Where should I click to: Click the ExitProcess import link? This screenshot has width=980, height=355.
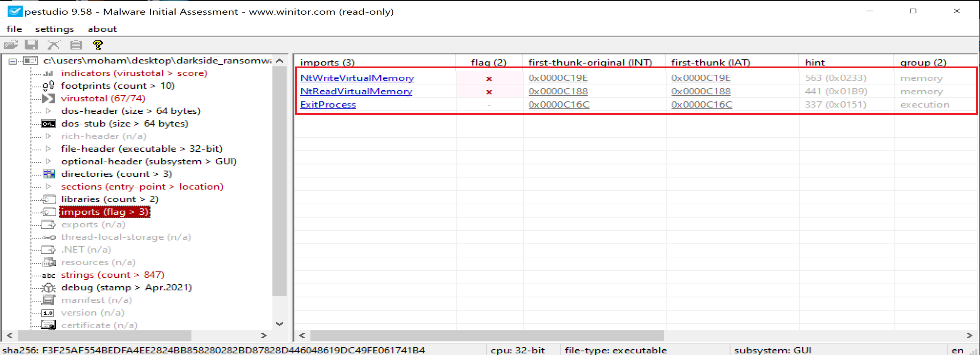click(x=328, y=105)
